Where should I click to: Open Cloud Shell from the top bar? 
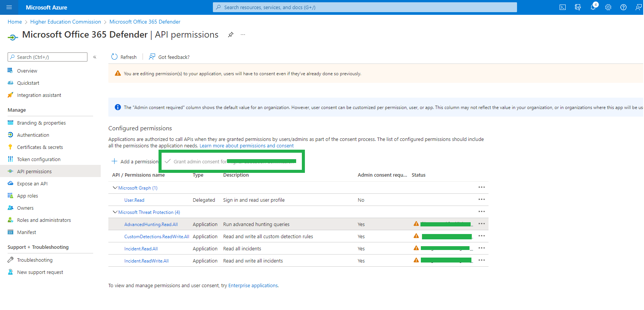563,7
